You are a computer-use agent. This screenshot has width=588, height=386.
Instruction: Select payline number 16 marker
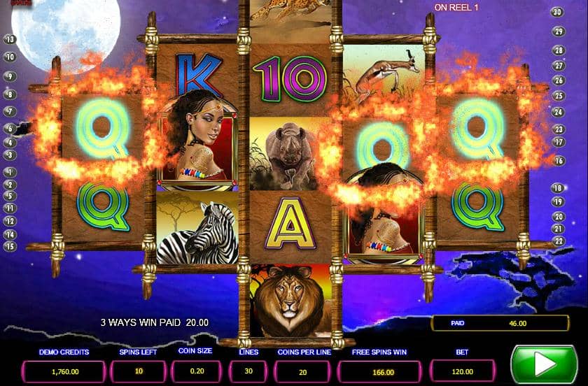pos(559,161)
